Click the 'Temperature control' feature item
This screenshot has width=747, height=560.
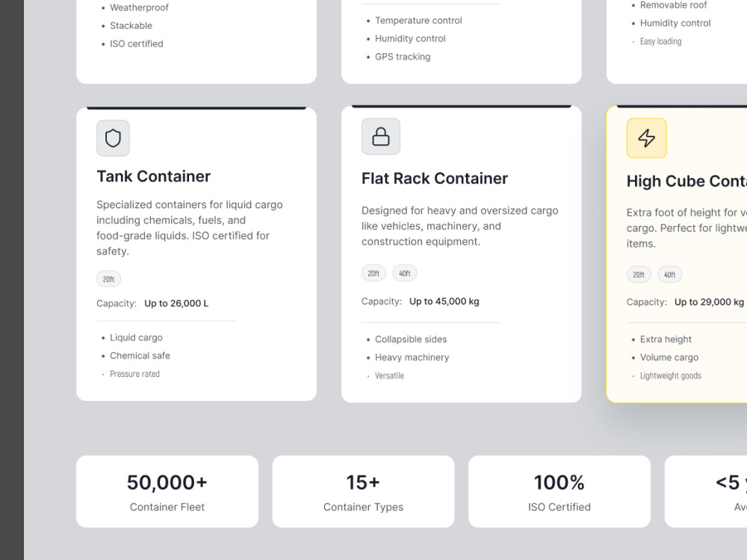[418, 20]
